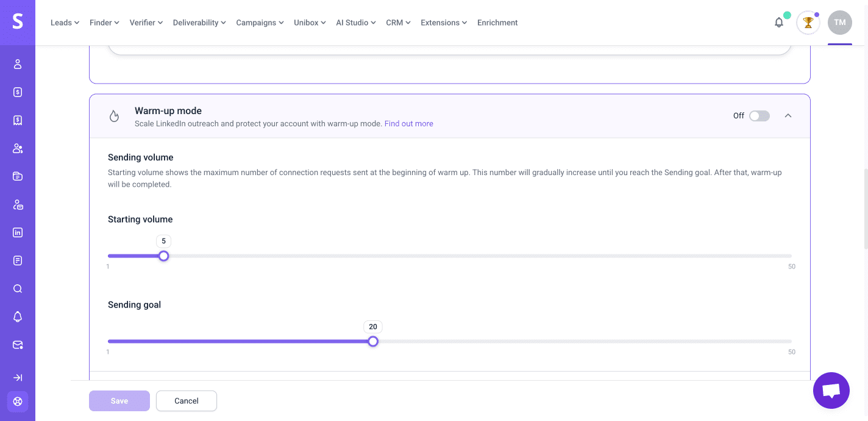
Task: Open the Find out more link
Action: (408, 124)
